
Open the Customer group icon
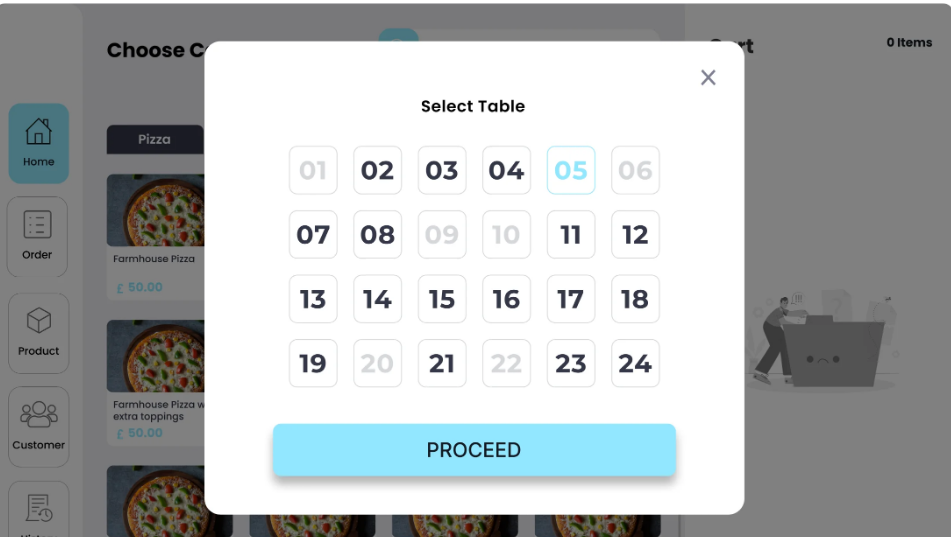38,415
